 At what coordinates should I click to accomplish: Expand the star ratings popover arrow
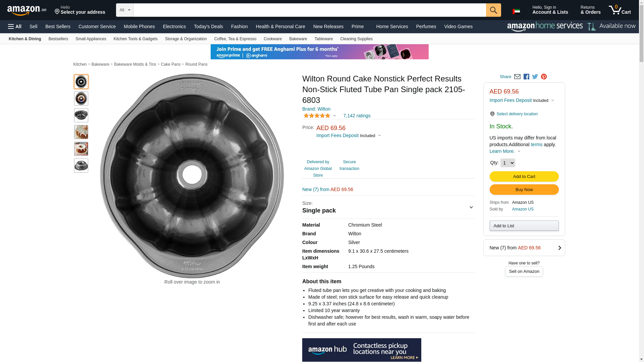[334, 116]
